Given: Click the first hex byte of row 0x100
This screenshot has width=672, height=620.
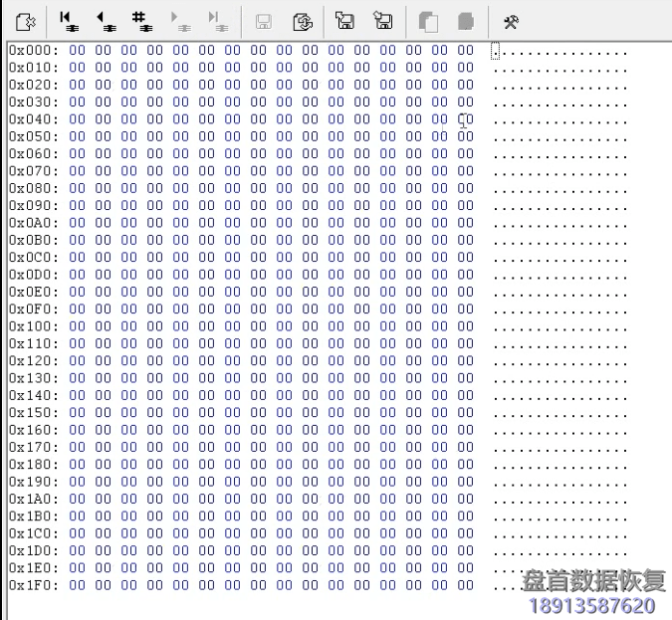Looking at the screenshot, I should [x=77, y=325].
